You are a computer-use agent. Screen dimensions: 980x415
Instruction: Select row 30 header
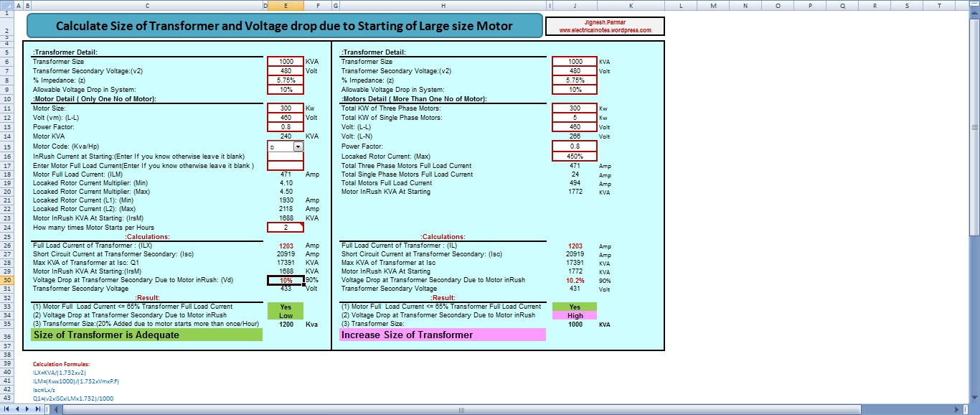[x=6, y=280]
